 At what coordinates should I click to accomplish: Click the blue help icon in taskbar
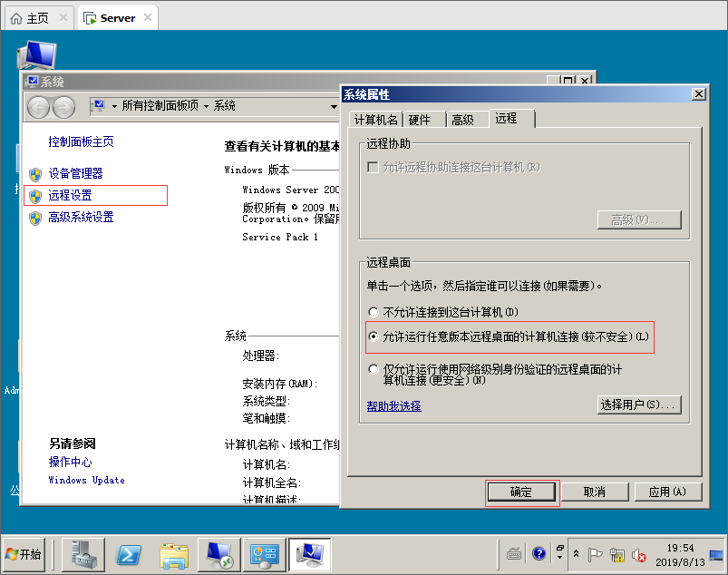[x=539, y=553]
